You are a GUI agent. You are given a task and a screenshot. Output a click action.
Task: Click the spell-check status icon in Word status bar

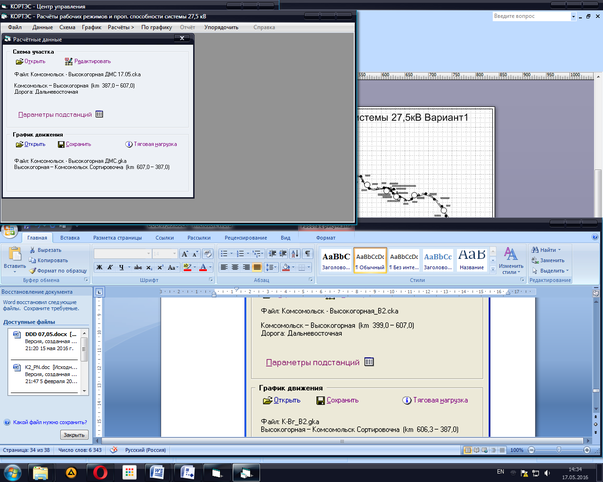(x=113, y=450)
